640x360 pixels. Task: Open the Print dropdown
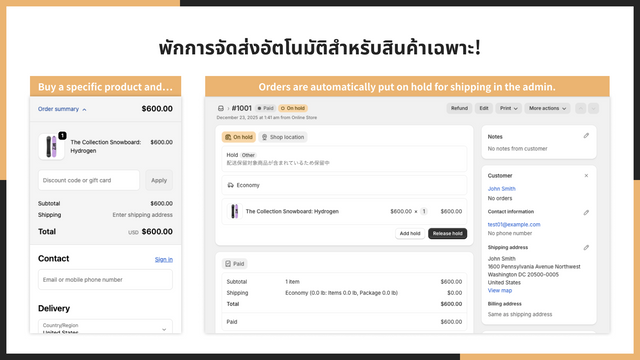(509, 108)
